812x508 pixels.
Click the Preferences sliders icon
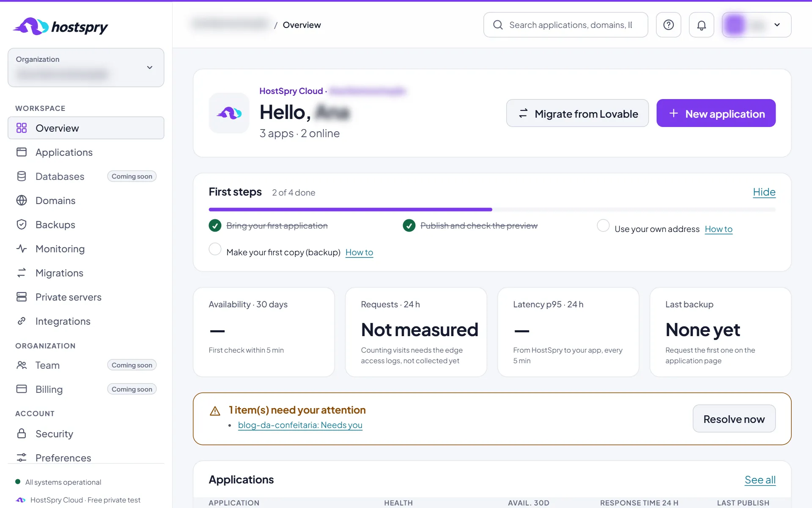click(x=22, y=458)
